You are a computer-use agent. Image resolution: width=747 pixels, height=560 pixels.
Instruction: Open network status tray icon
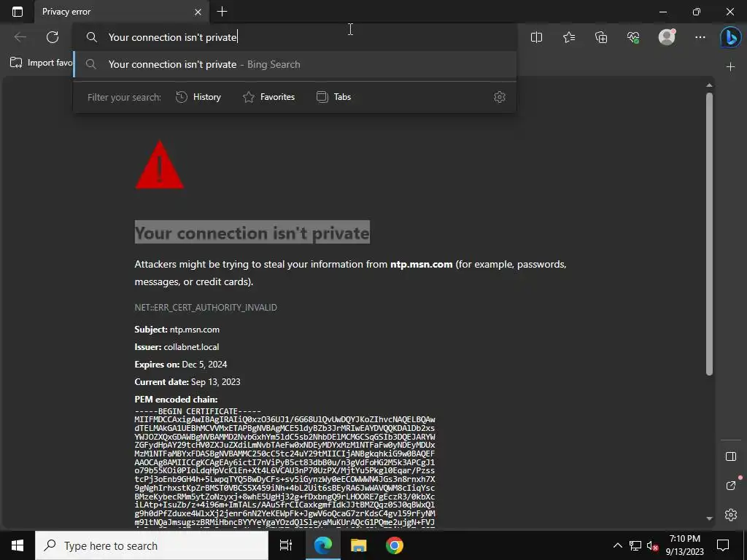(635, 545)
